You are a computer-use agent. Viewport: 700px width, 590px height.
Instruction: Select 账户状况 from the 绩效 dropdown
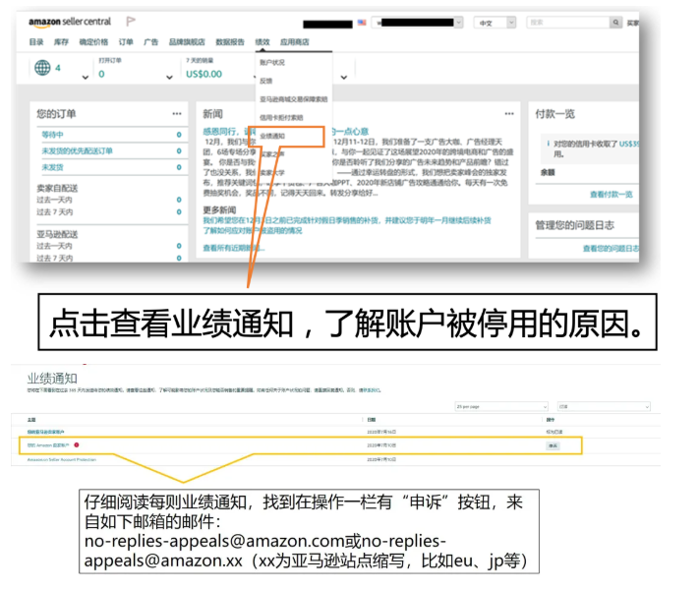click(x=271, y=61)
